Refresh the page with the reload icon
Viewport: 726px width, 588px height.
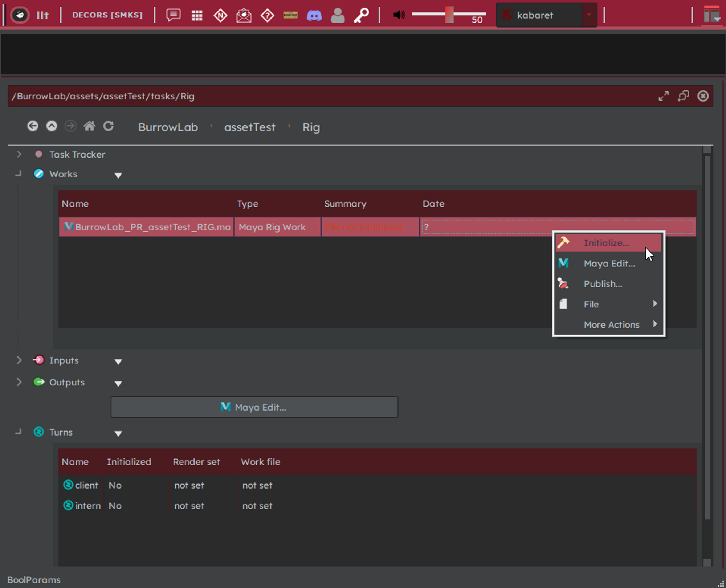tap(108, 126)
